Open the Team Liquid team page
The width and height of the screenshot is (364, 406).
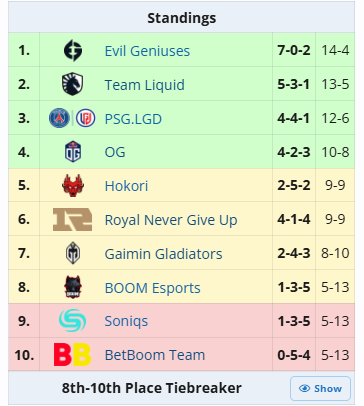[144, 85]
